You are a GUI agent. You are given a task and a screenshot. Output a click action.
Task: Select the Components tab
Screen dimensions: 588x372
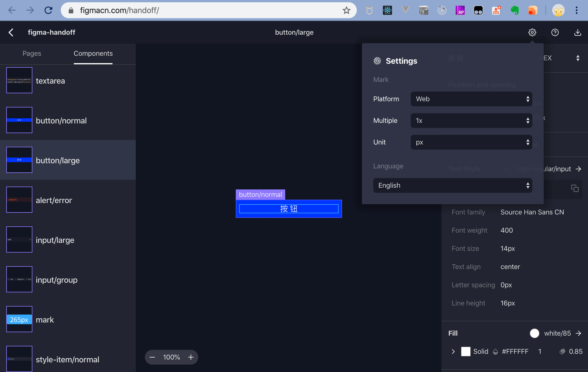tap(93, 53)
